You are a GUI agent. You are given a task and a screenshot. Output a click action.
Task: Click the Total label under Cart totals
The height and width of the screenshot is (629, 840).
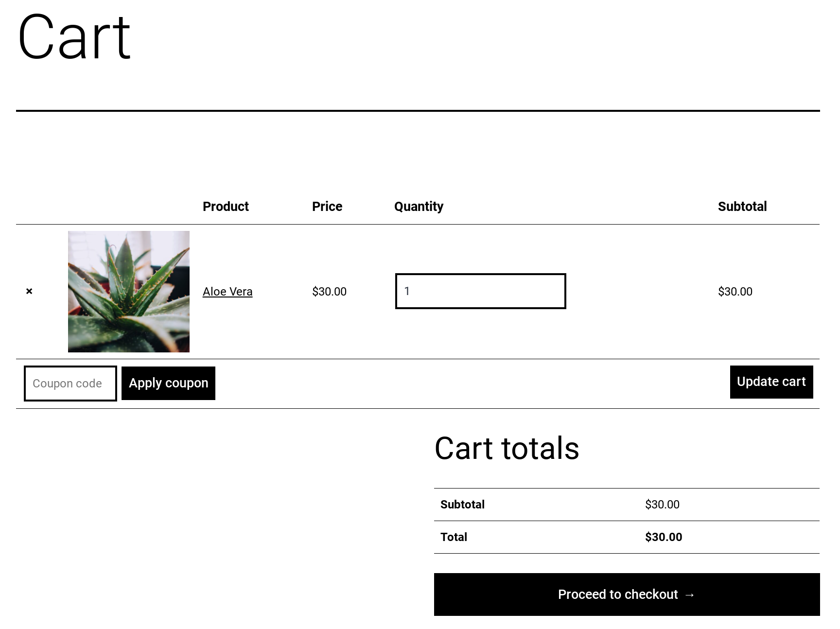tap(454, 537)
